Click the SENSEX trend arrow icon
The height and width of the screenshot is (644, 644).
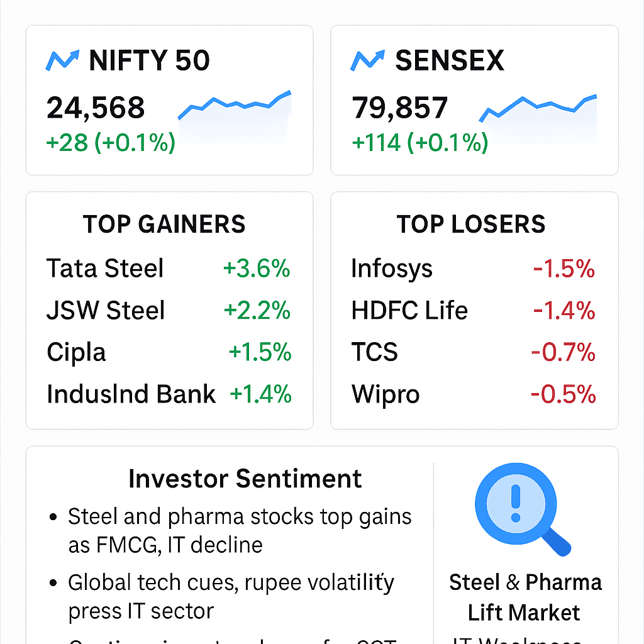click(368, 60)
